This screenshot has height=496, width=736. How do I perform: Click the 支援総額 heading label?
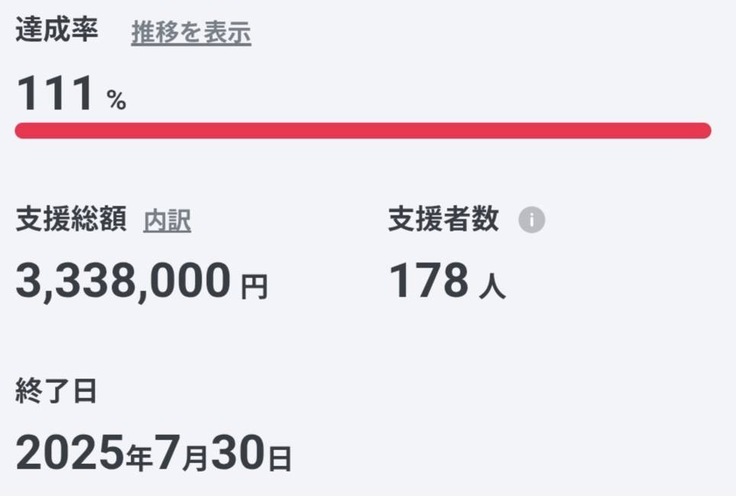click(x=70, y=221)
